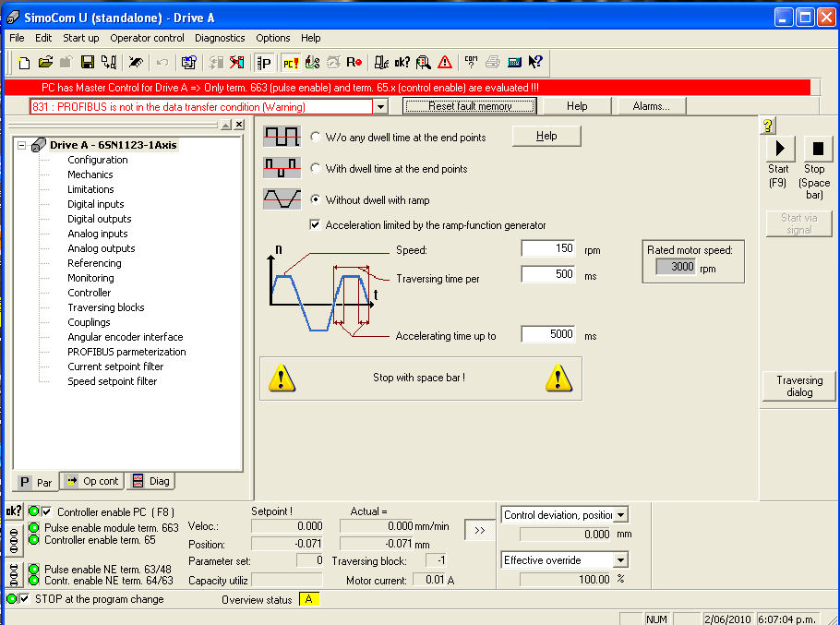Image resolution: width=840 pixels, height=625 pixels.
Task: Click the Open folder toolbar icon
Action: coord(45,63)
